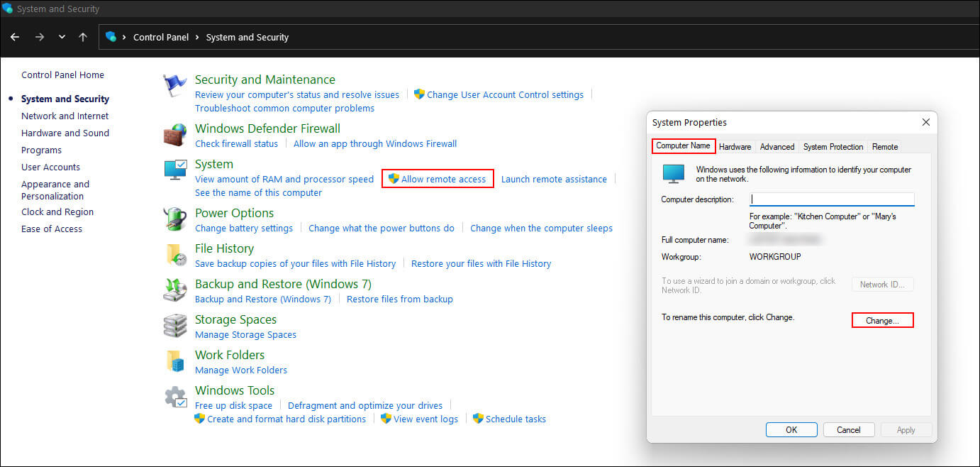Click Cancel in System Properties
Image resolution: width=980 pixels, height=467 pixels.
849,430
